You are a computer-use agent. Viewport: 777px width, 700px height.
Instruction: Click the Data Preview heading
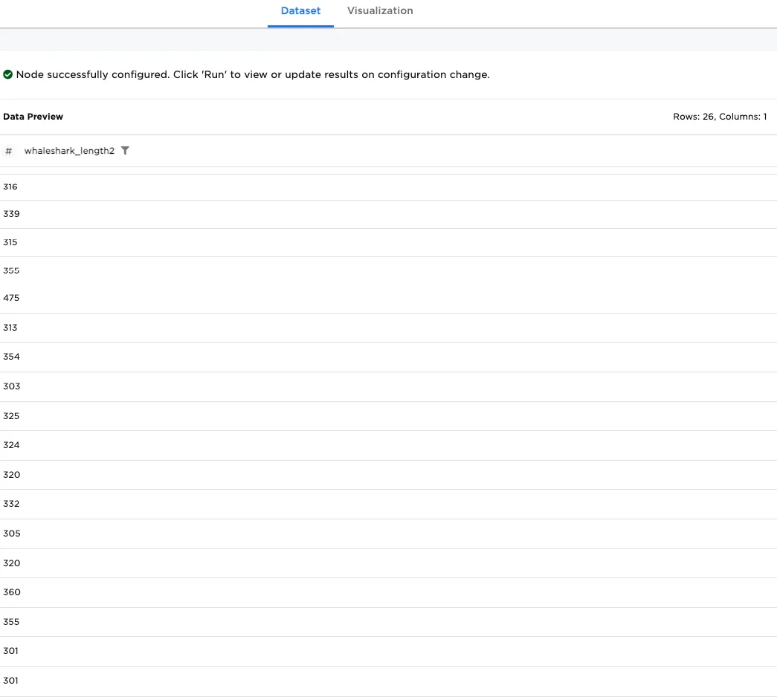[33, 117]
